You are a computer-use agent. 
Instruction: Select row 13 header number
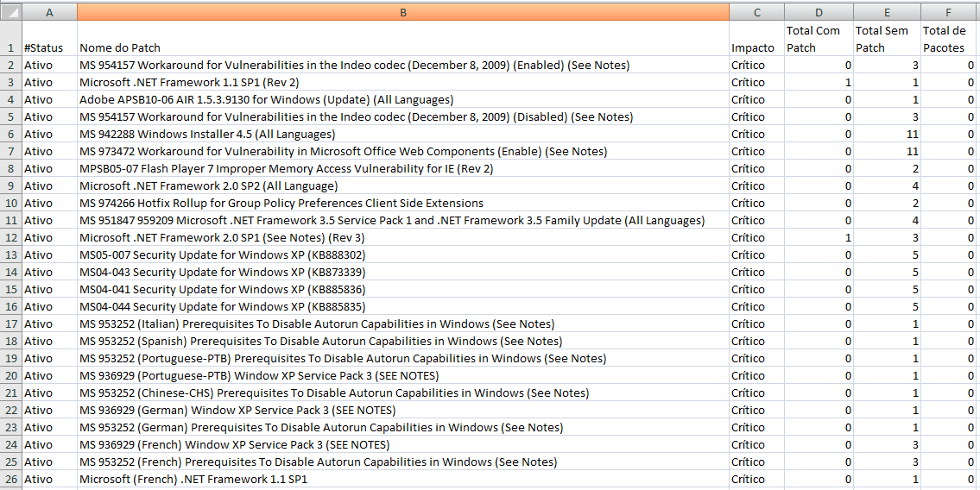[x=10, y=254]
